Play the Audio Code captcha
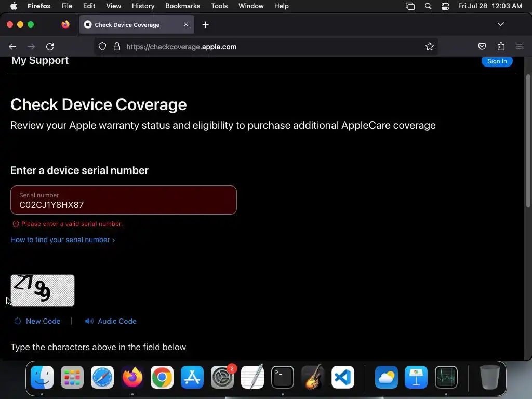The image size is (532, 399). click(111, 321)
